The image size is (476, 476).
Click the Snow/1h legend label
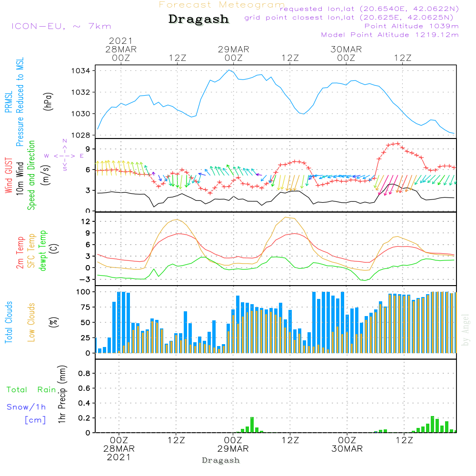click(x=26, y=407)
